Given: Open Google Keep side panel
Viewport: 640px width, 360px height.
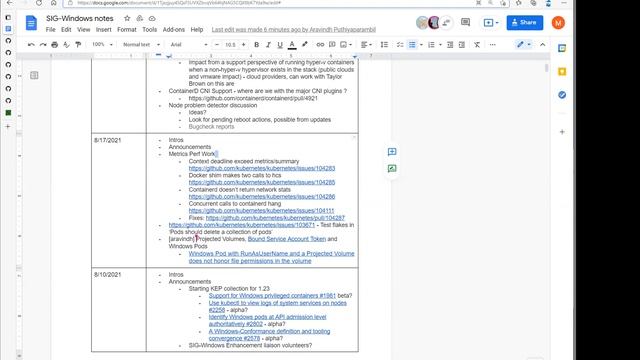Looking at the screenshot, I should click(x=562, y=72).
